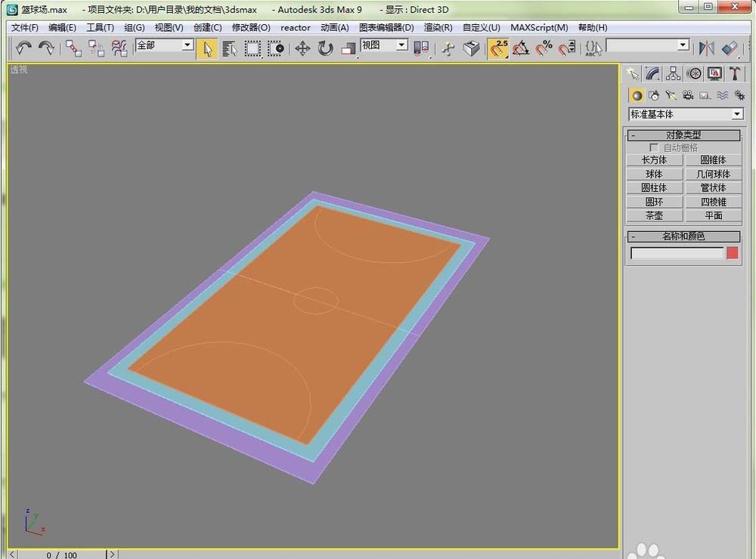The height and width of the screenshot is (559, 756).
Task: Open the 标准基本体 dropdown list
Action: [737, 114]
